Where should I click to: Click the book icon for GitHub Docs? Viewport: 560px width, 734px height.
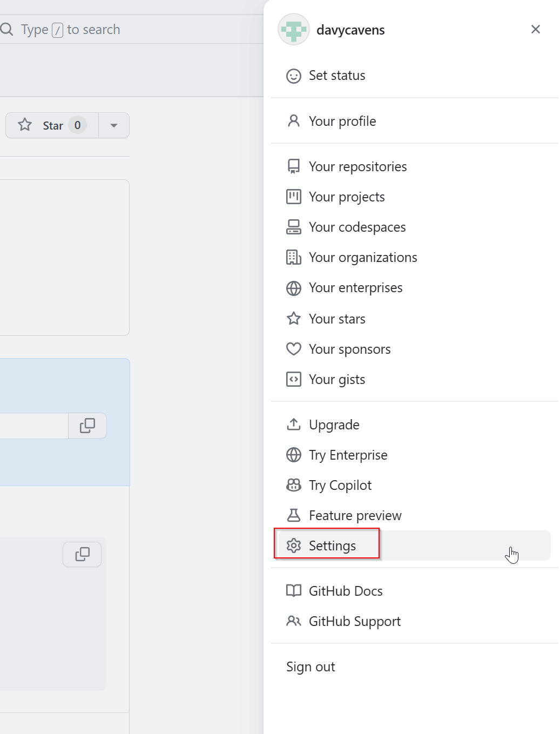[x=294, y=591]
